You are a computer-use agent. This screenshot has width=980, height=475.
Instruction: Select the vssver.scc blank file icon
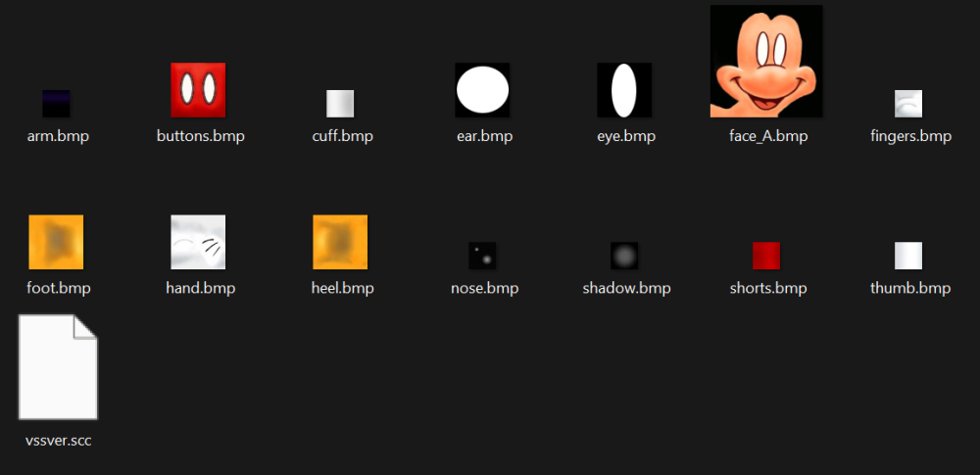click(58, 367)
